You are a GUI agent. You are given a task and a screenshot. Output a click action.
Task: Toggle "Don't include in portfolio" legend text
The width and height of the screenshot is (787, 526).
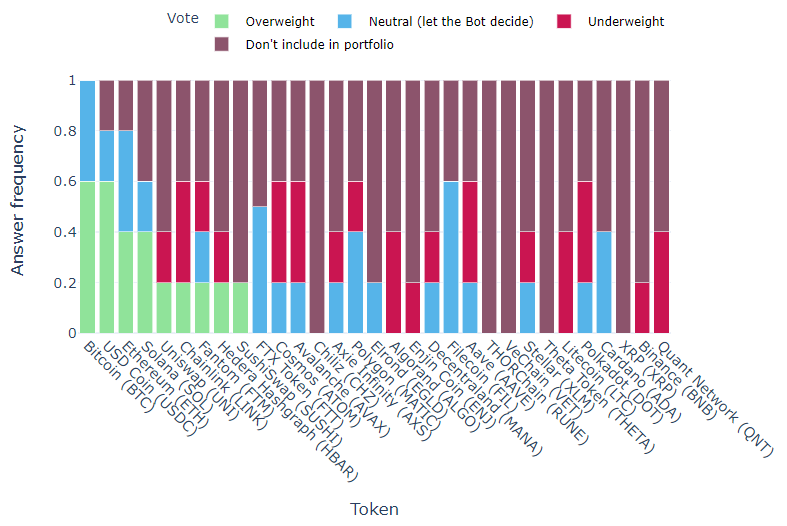[307, 44]
